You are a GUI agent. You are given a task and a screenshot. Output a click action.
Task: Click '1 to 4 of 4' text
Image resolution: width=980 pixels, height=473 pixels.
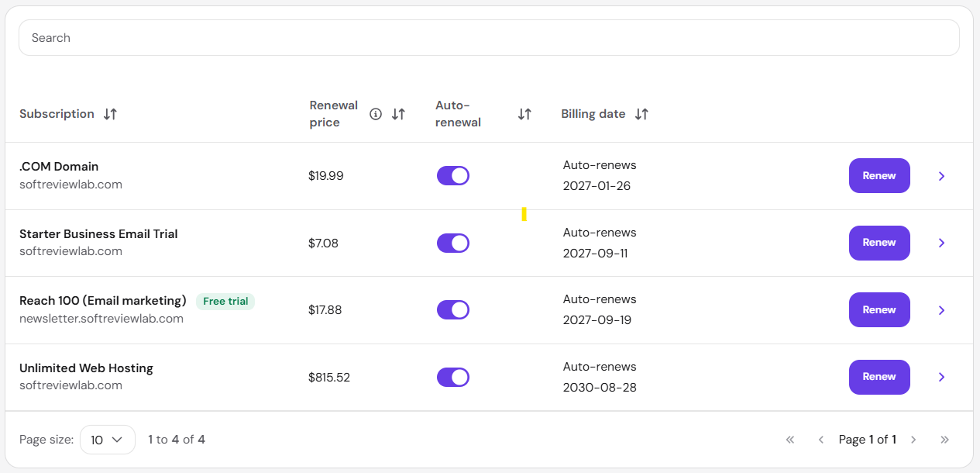click(x=177, y=440)
